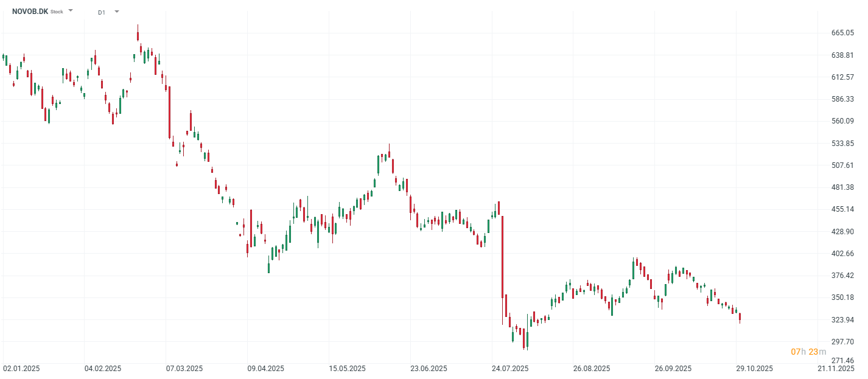Click the 02.01.2025 date axis label
Image resolution: width=868 pixels, height=379 pixels.
(21, 369)
